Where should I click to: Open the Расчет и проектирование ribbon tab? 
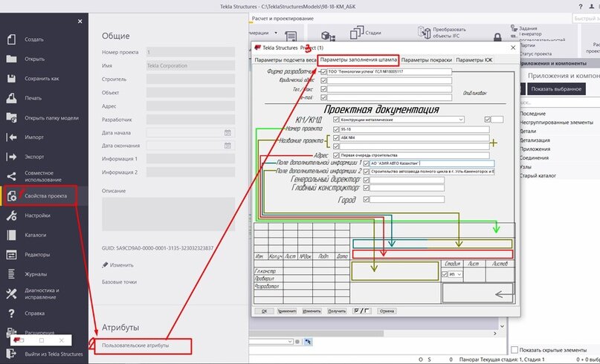[283, 19]
